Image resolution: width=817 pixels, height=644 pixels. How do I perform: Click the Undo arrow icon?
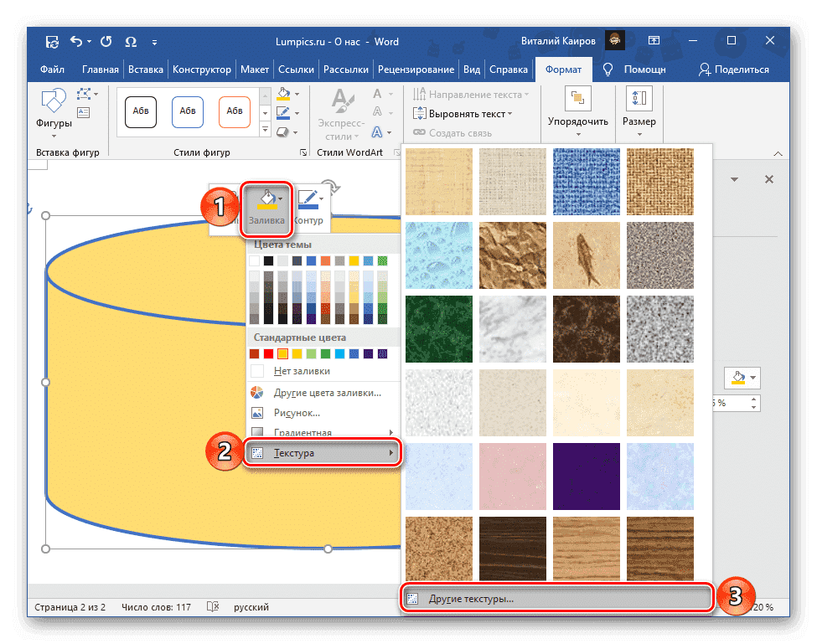click(x=76, y=41)
